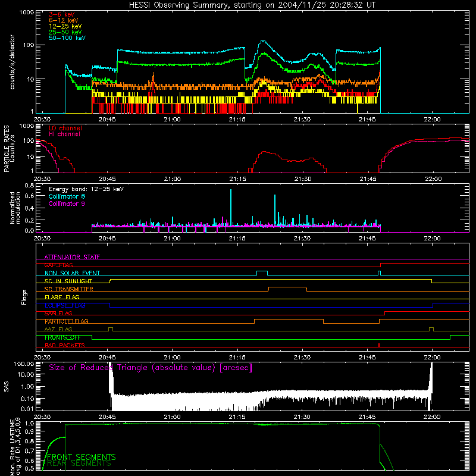Viewport: 476px width, 476px height.
Task: Click the BAD_PACKETS flag label
Action: pyautogui.click(x=65, y=345)
